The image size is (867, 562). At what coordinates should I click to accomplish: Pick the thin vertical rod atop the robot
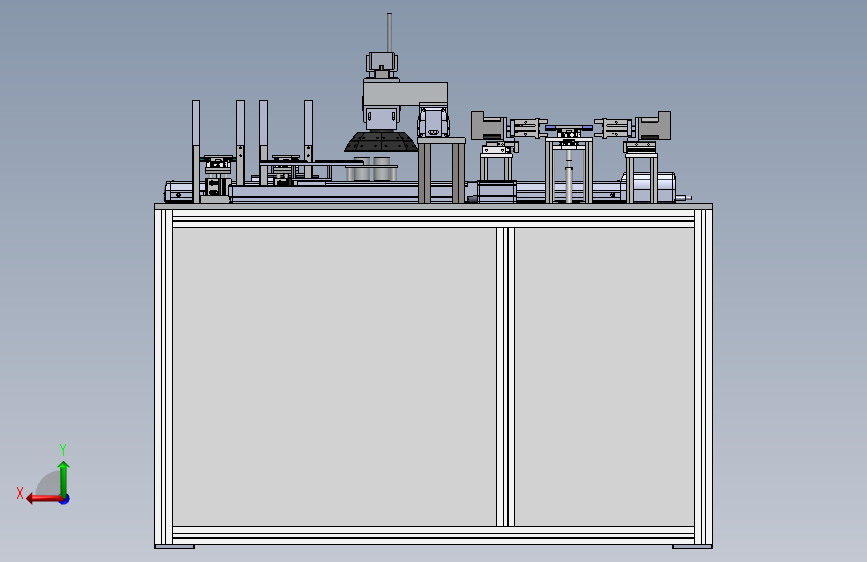pyautogui.click(x=389, y=33)
